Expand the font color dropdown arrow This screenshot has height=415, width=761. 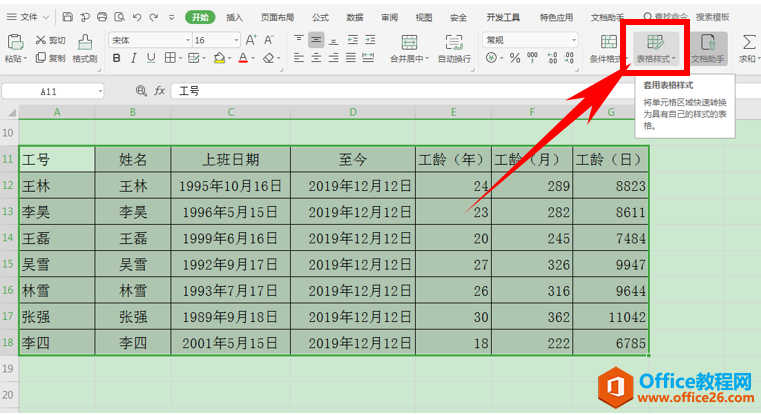(x=253, y=59)
